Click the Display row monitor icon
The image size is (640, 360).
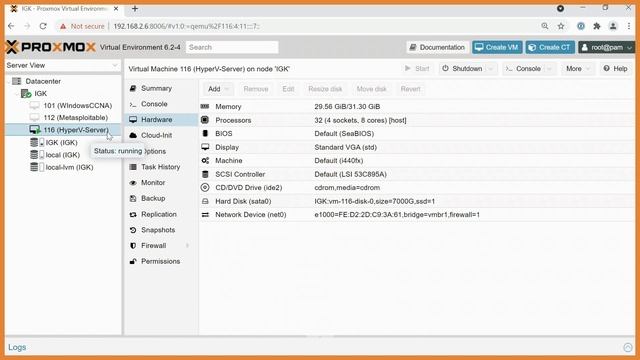pyautogui.click(x=205, y=147)
